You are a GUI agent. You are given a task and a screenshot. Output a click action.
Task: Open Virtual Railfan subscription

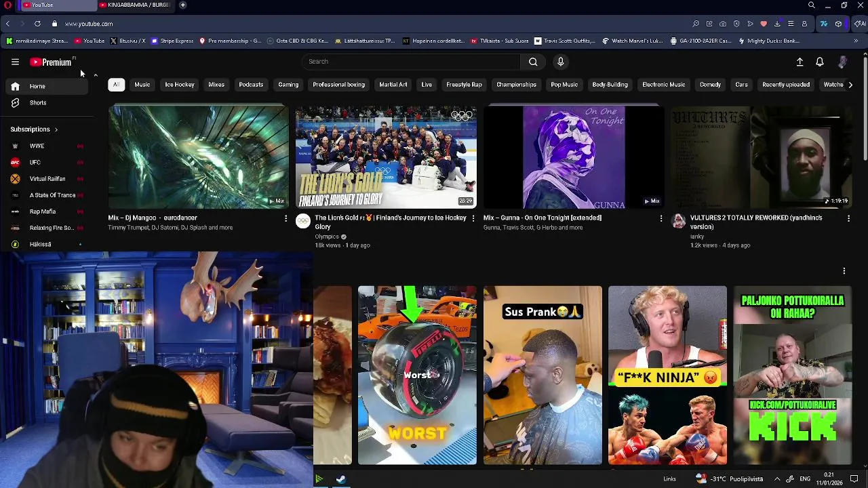coord(46,179)
